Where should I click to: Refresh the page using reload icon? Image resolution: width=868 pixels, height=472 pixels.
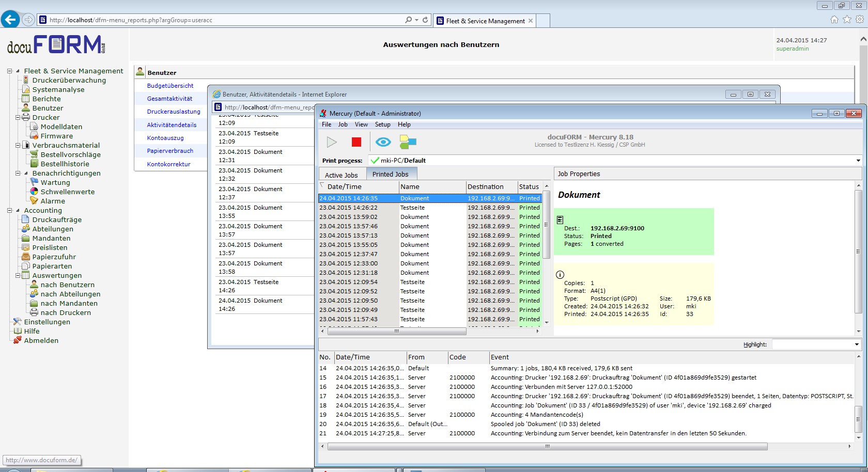[x=425, y=20]
